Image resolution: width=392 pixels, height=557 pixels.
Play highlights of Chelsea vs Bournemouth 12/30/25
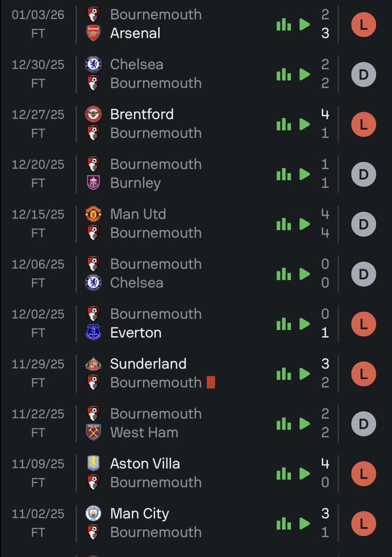pyautogui.click(x=304, y=74)
